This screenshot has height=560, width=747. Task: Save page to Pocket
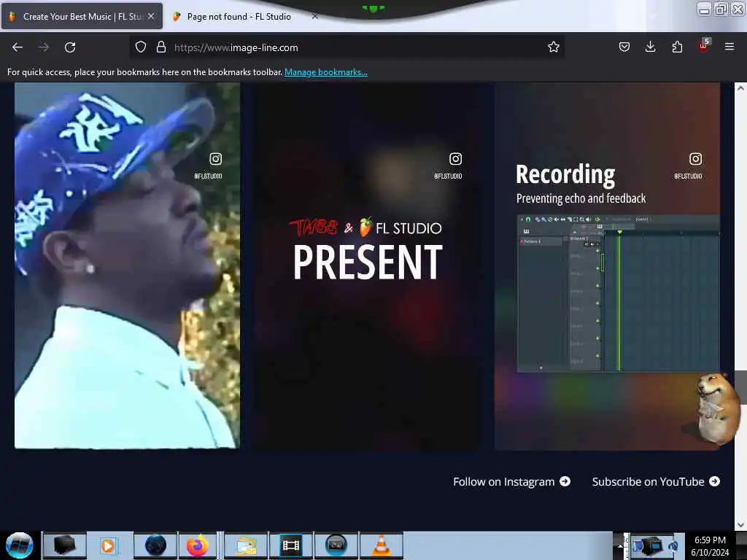pyautogui.click(x=624, y=47)
